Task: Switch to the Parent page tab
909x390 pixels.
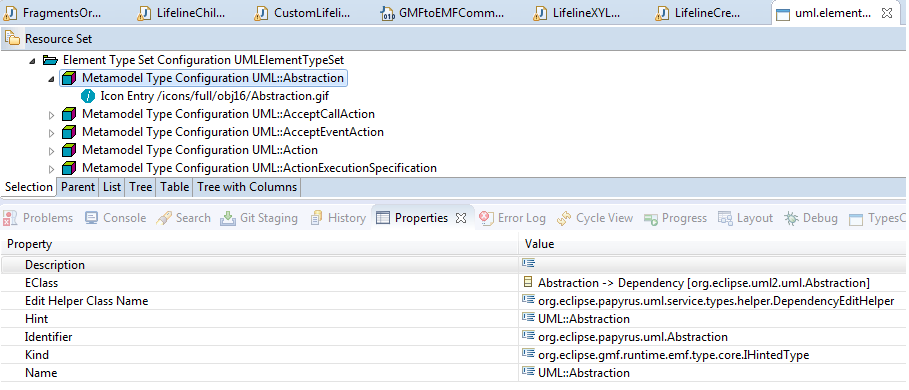Action: 78,187
